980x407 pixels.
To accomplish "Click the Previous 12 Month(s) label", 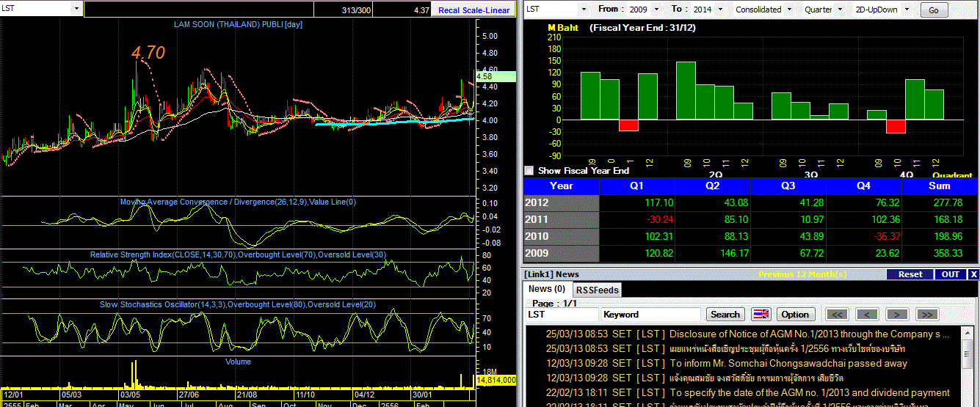I will coord(802,274).
